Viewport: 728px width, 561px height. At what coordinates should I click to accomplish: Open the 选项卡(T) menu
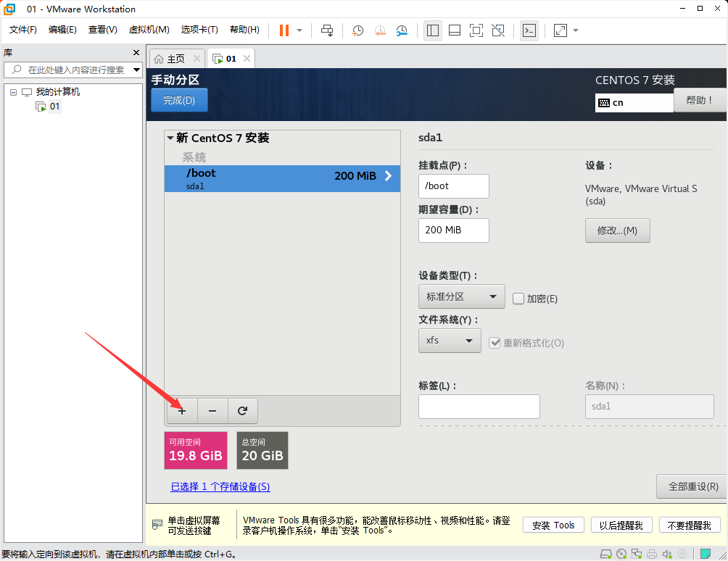199,30
